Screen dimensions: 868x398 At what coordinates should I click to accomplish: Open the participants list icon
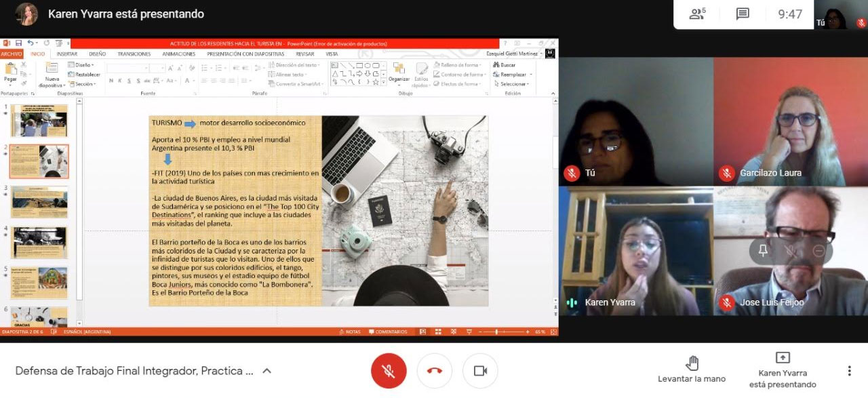(697, 14)
